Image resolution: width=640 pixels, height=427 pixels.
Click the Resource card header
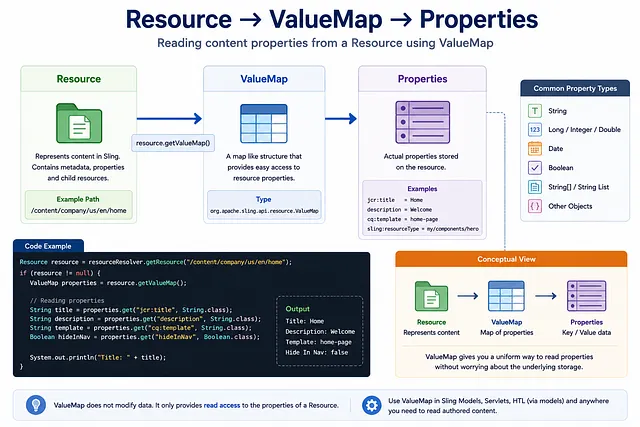coord(79,79)
